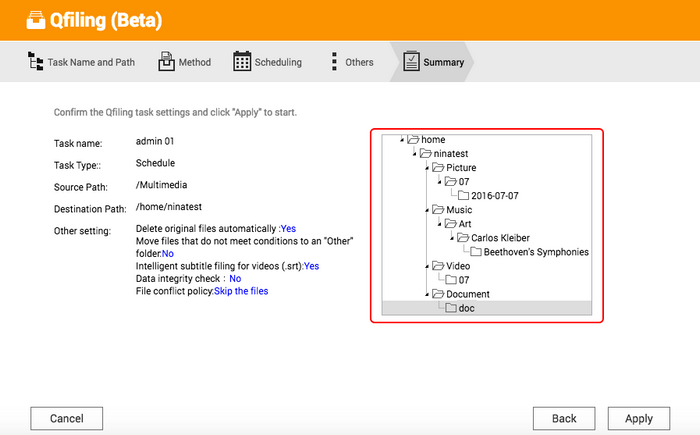Click the 'Qfiling (Beta)' title text
700x435 pixels.
click(x=106, y=20)
